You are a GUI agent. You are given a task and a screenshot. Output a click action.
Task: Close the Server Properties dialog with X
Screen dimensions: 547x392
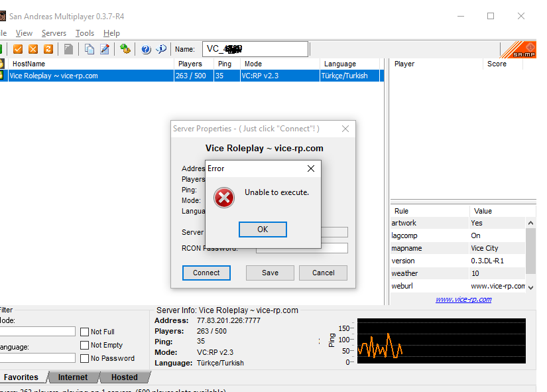pyautogui.click(x=345, y=129)
